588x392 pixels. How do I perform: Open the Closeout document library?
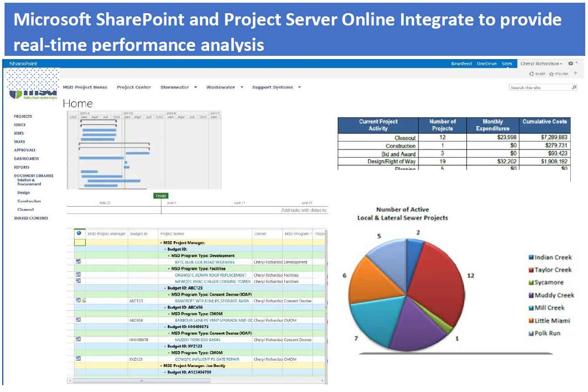[x=25, y=209]
